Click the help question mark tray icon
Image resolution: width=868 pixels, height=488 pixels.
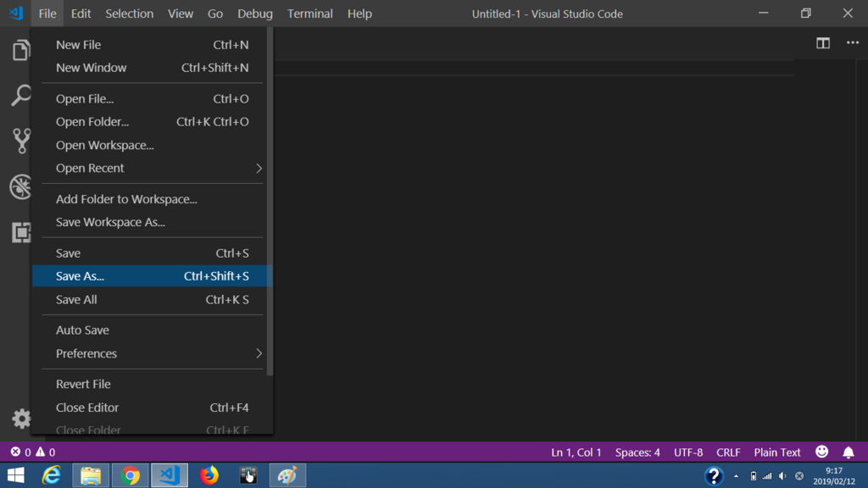714,475
